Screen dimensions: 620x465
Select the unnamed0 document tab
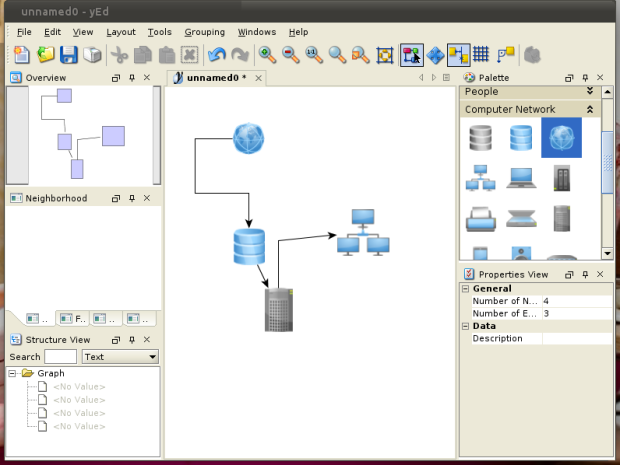point(215,77)
